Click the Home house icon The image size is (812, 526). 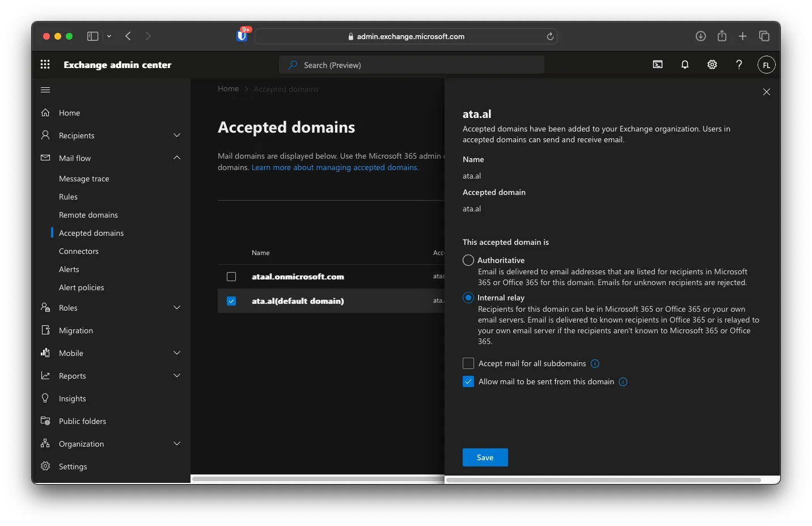45,113
